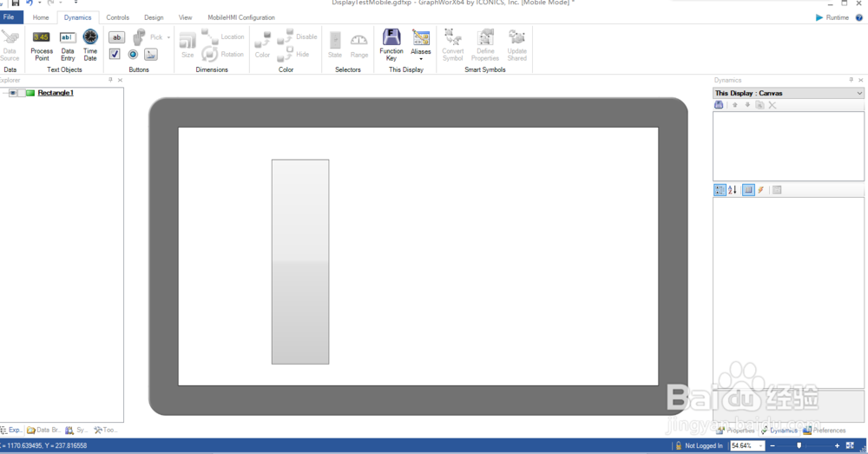Apply the Color dynamic
The width and height of the screenshot is (868, 454).
(262, 45)
